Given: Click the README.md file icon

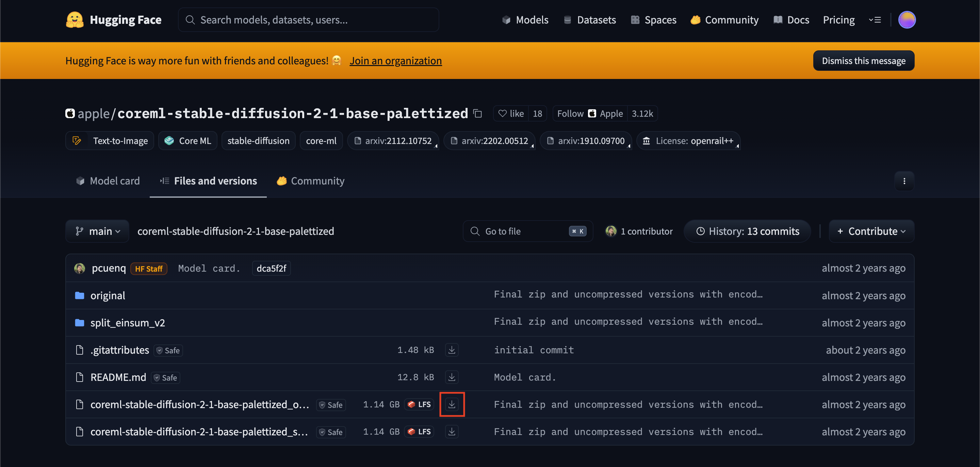Looking at the screenshot, I should 80,377.
